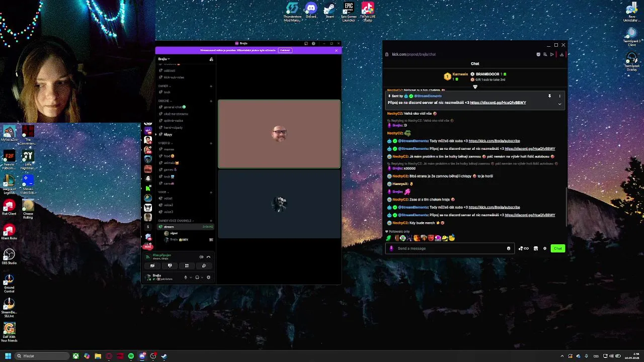Open Discord activities button in voice panel

coord(187,265)
